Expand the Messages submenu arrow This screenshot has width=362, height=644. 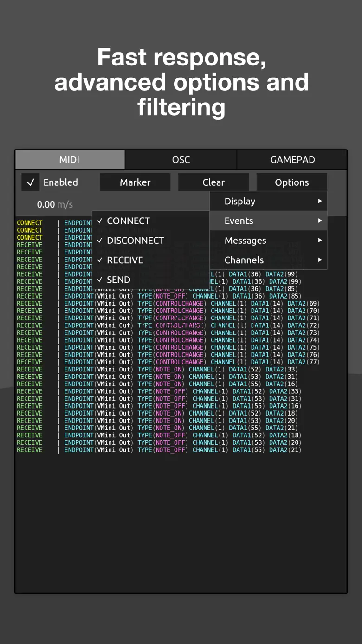320,241
